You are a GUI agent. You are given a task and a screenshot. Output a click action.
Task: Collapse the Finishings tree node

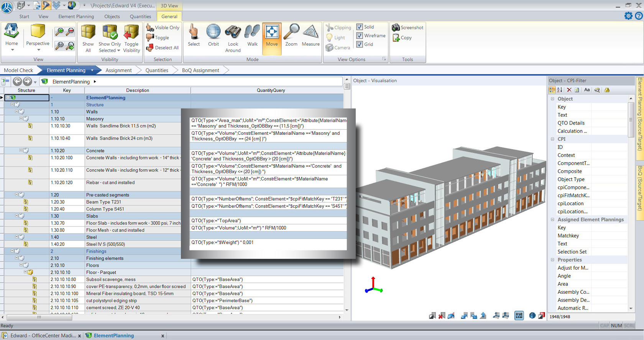(x=12, y=251)
